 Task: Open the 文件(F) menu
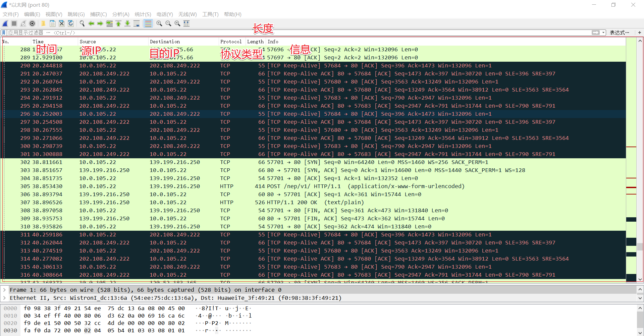pyautogui.click(x=11, y=14)
